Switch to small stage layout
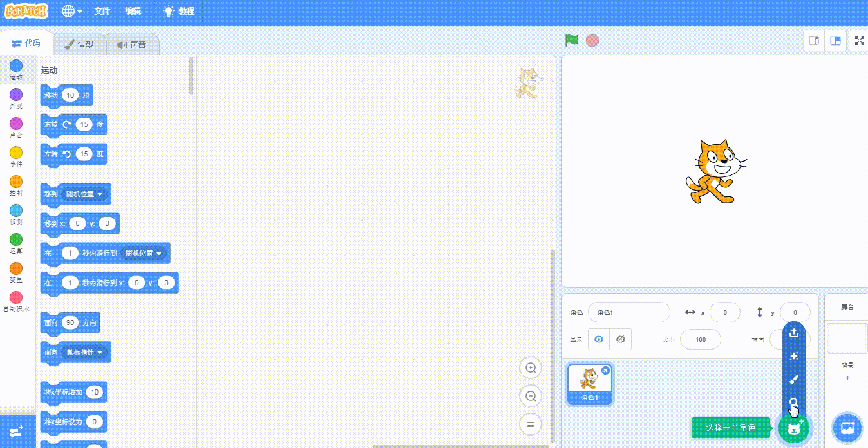 814,41
